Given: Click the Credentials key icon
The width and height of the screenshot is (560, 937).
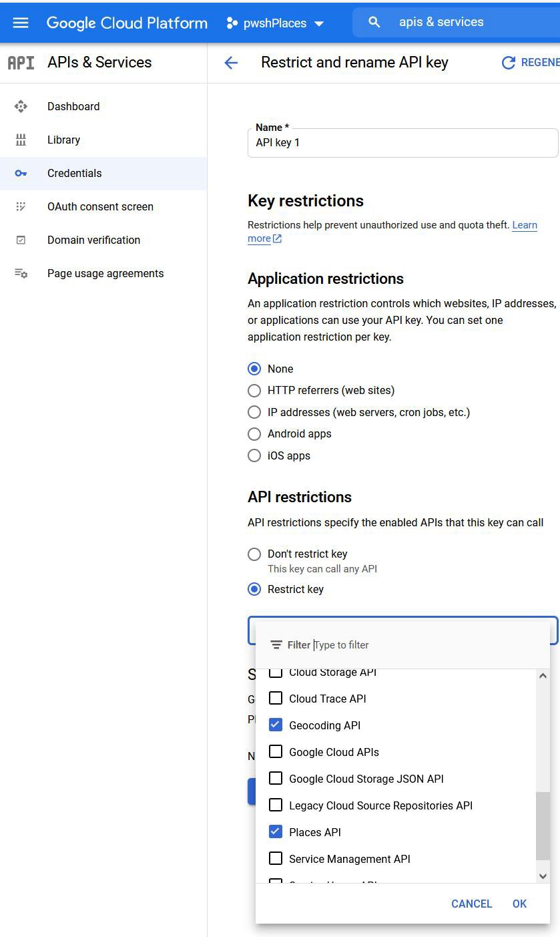Looking at the screenshot, I should point(21,173).
